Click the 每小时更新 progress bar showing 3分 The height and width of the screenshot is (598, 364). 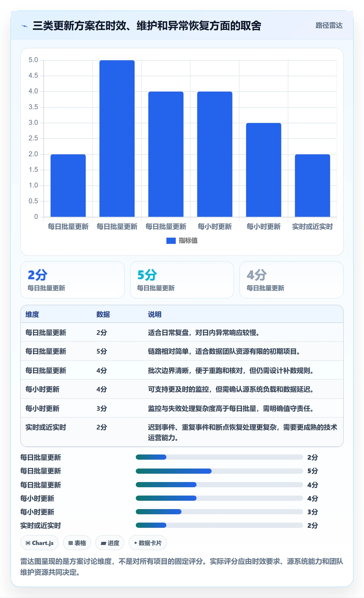[x=219, y=512]
